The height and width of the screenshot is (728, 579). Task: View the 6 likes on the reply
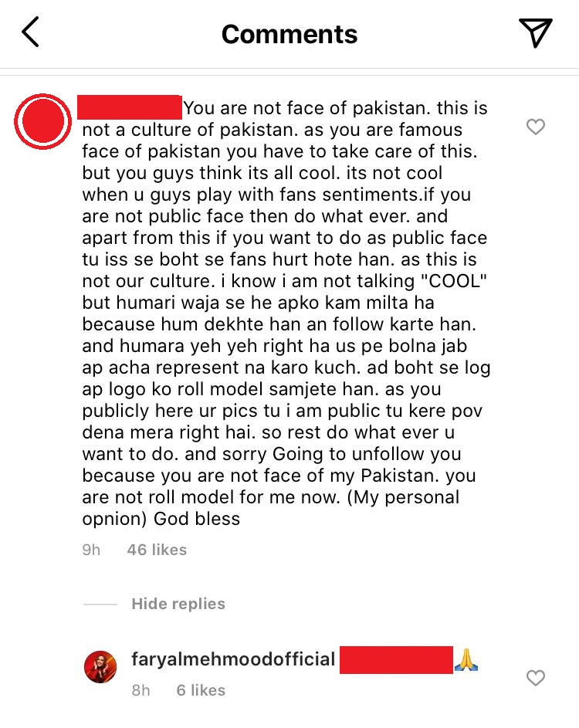pyautogui.click(x=201, y=690)
